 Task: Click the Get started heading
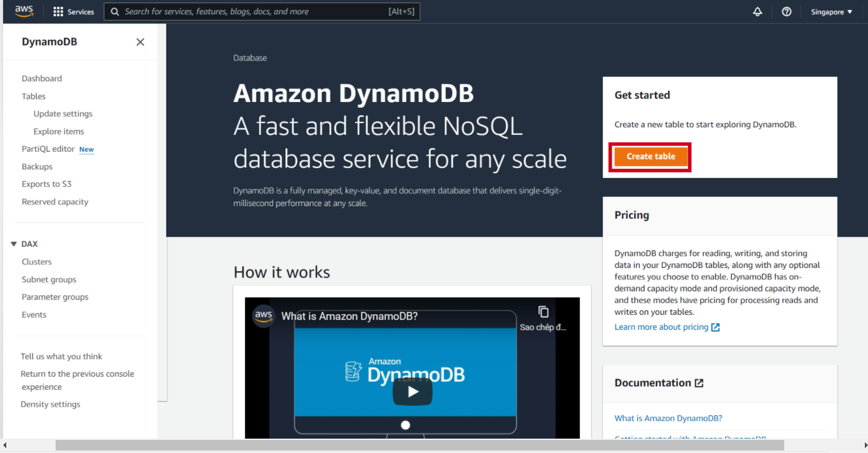coord(642,95)
